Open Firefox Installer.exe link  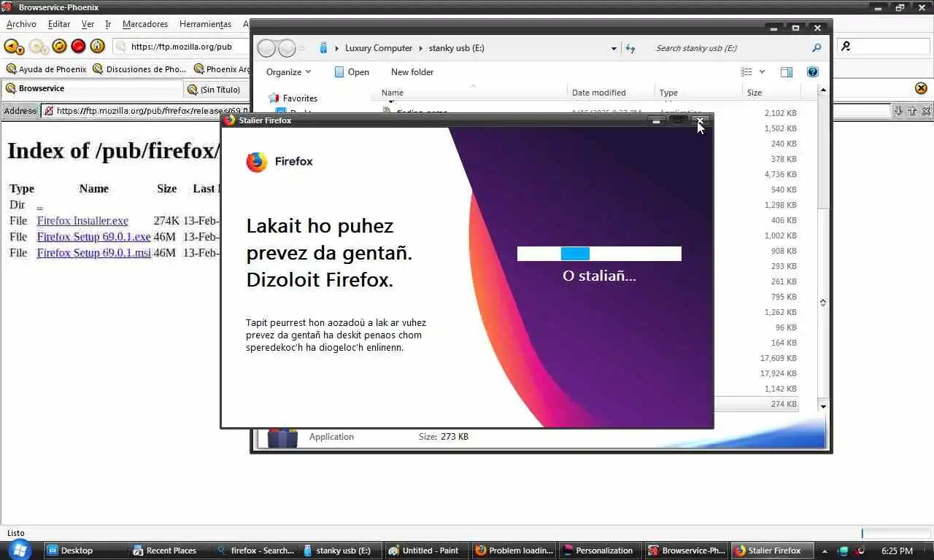point(82,220)
